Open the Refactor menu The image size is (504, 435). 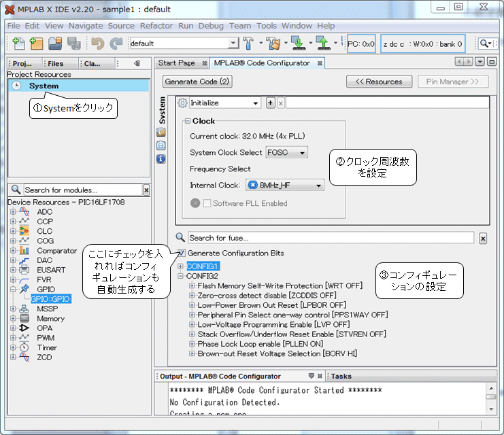(156, 26)
